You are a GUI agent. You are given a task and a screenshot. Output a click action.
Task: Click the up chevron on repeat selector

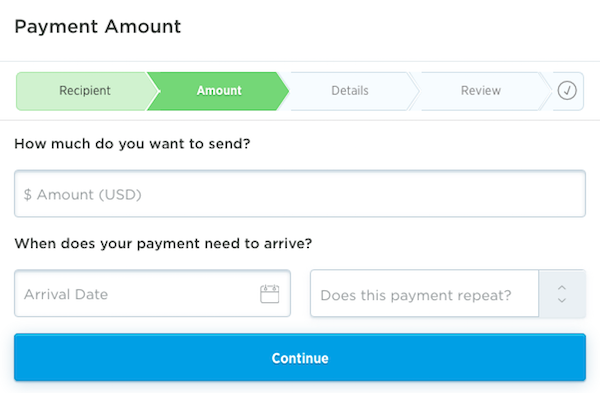point(562,287)
